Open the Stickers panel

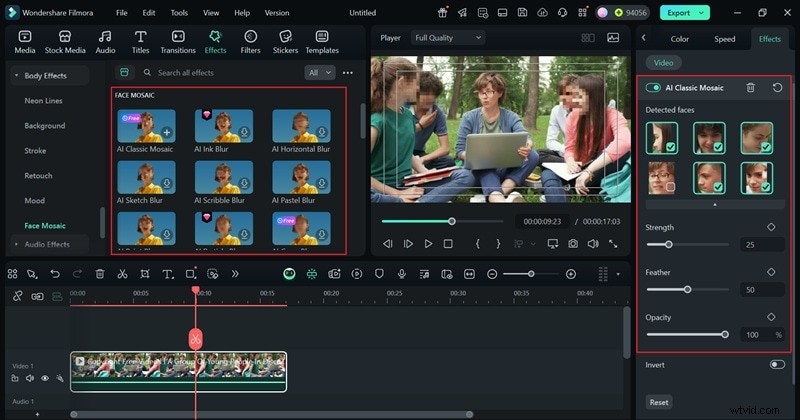point(285,42)
